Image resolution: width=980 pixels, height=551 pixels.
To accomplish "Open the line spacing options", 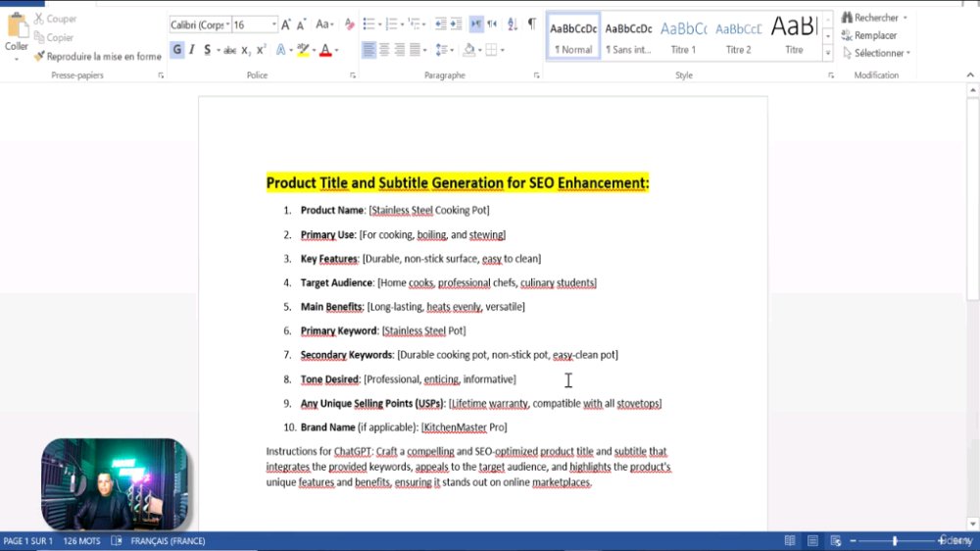I will tap(444, 50).
